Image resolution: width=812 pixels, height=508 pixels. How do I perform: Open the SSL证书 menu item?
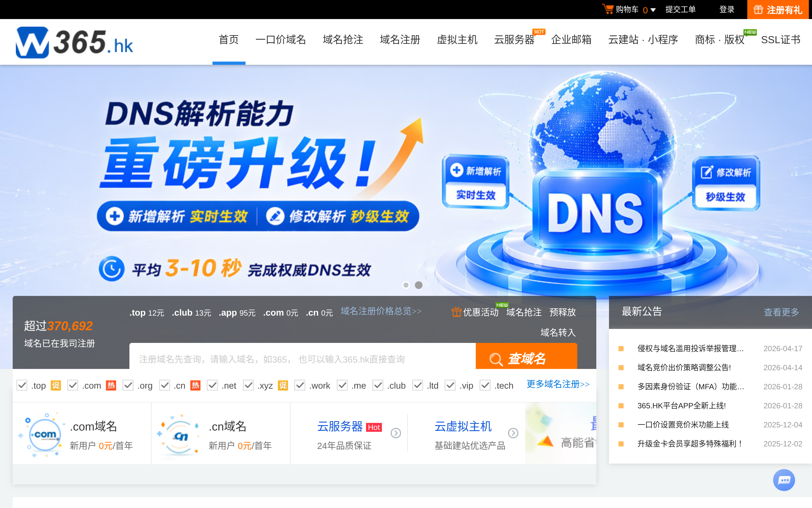click(x=781, y=40)
